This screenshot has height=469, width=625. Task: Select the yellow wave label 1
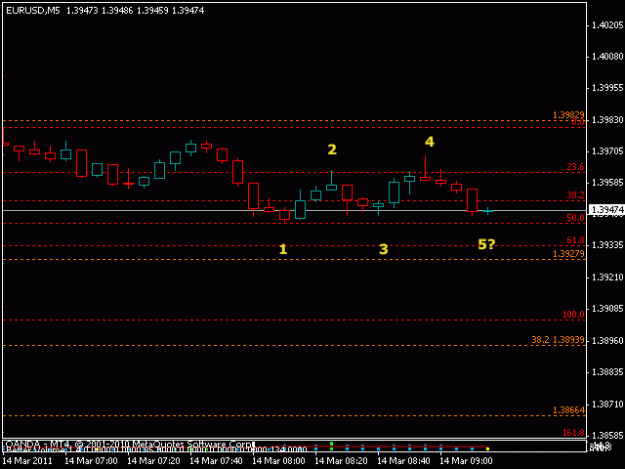(283, 249)
